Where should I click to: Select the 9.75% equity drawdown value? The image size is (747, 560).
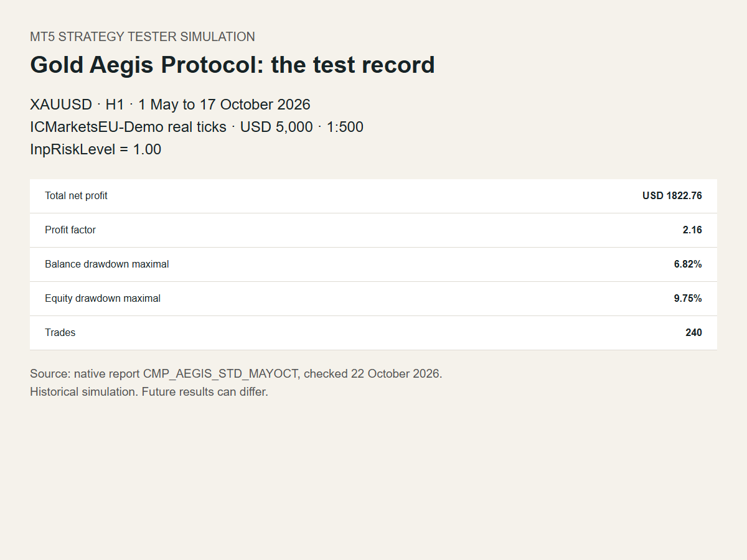click(688, 299)
